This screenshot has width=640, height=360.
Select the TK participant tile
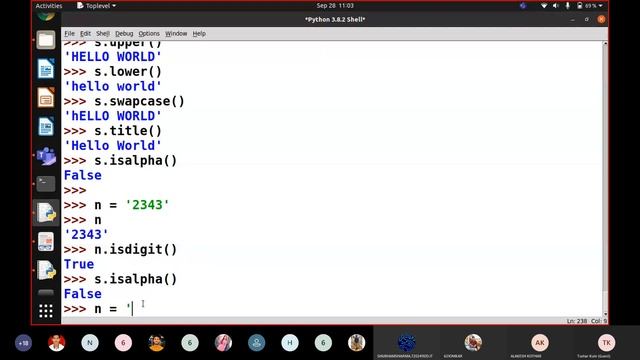[606, 343]
